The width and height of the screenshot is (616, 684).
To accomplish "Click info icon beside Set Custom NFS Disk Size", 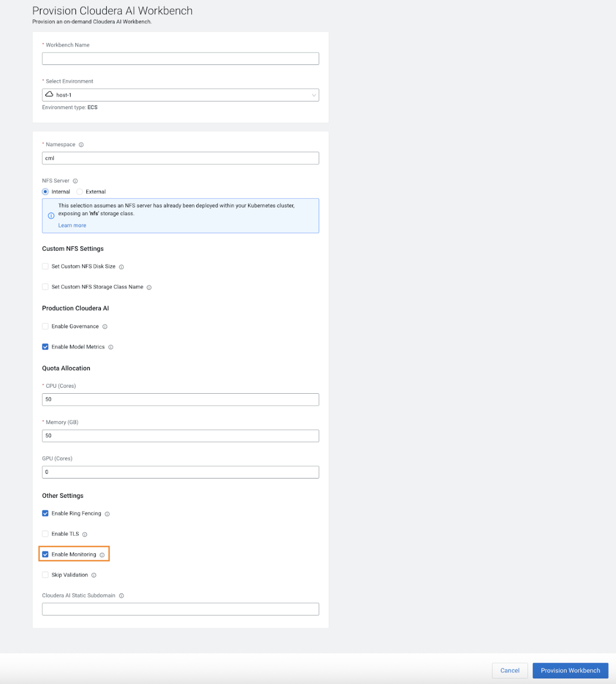I will click(x=121, y=267).
